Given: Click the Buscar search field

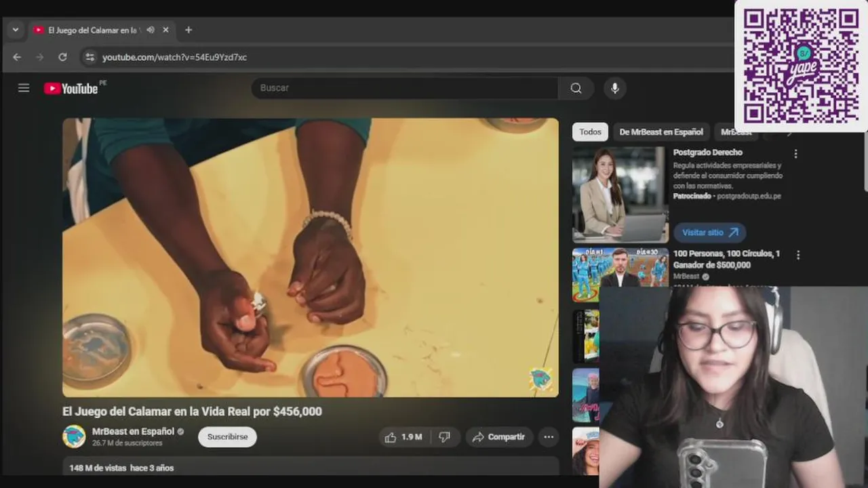Looking at the screenshot, I should point(405,88).
